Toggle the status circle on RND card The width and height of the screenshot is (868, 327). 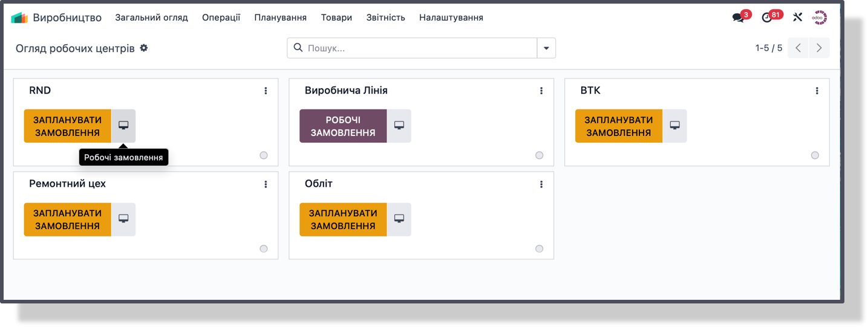(x=264, y=155)
